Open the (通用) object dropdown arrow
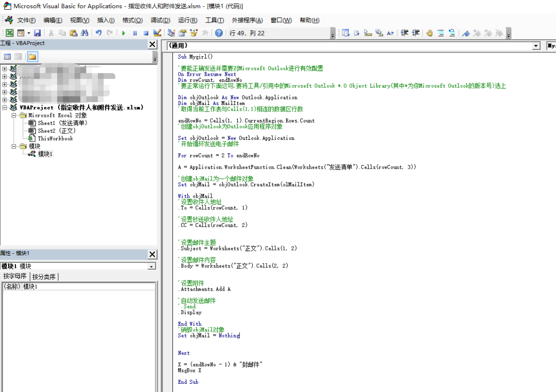 tap(536, 46)
